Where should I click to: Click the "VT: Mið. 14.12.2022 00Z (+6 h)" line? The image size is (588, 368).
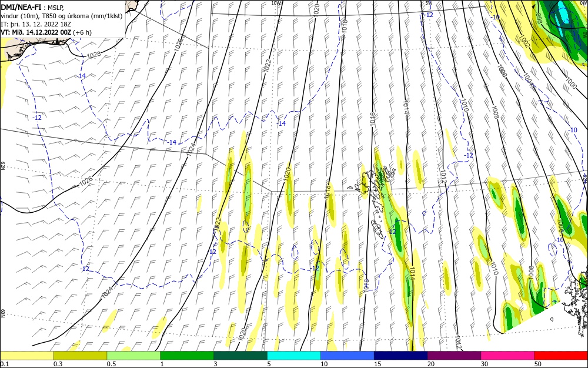(46, 32)
